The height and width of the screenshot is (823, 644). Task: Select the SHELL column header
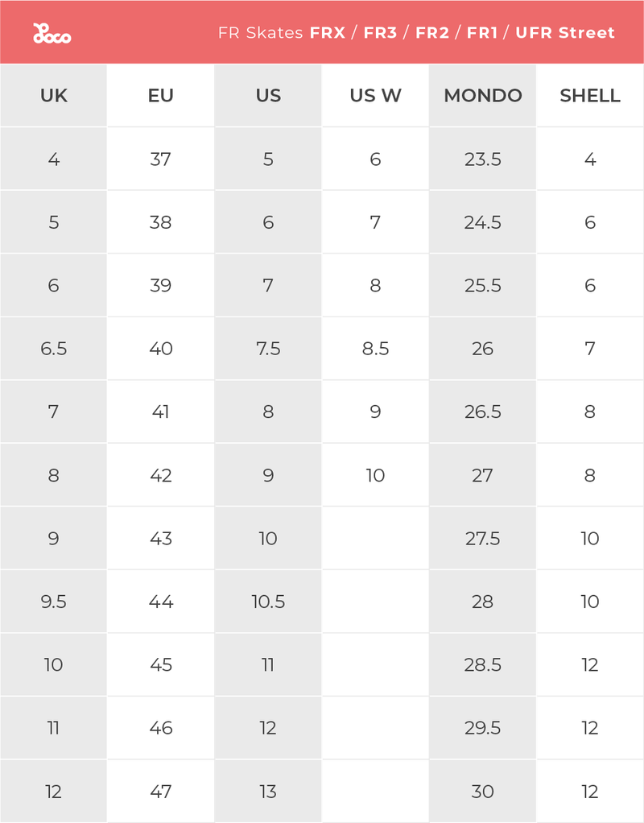point(590,96)
